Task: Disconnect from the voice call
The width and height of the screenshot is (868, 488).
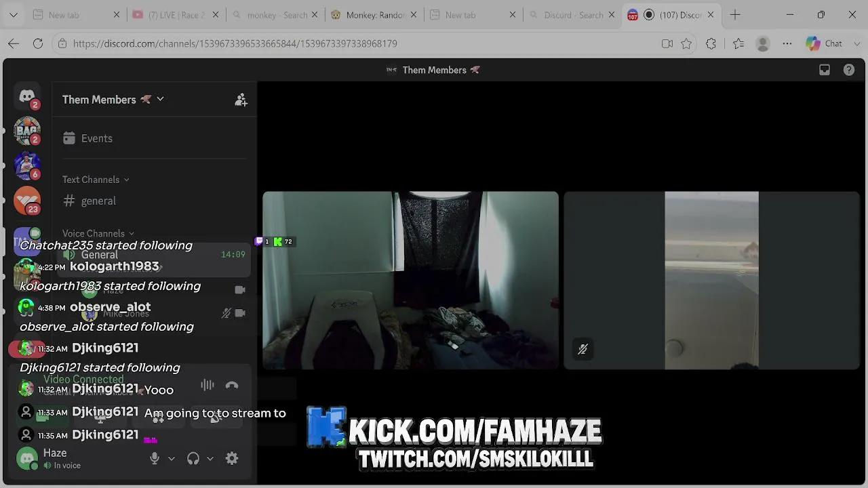Action: click(232, 385)
